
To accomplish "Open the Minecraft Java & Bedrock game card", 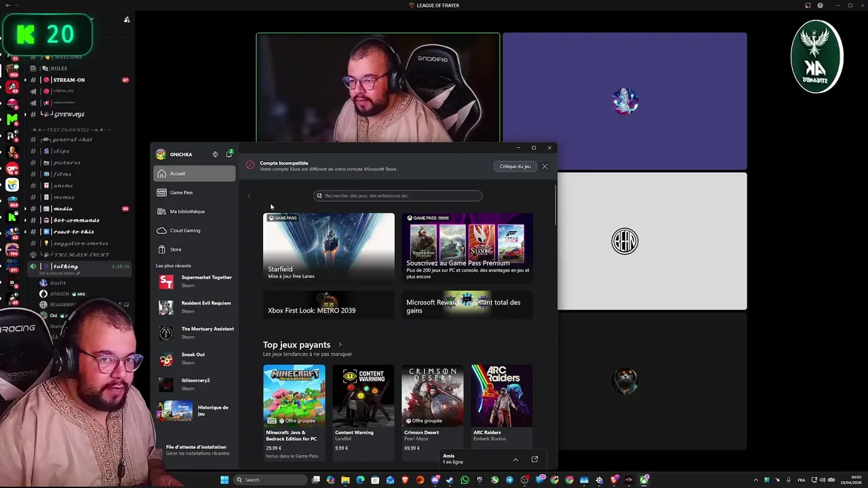I will pos(294,412).
